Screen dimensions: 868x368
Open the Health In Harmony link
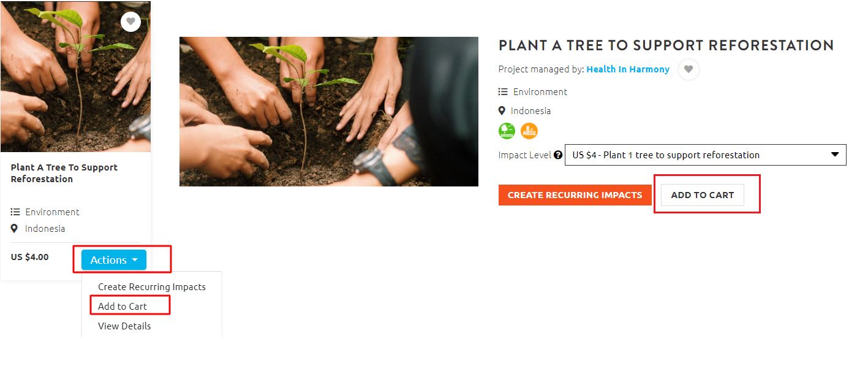628,69
